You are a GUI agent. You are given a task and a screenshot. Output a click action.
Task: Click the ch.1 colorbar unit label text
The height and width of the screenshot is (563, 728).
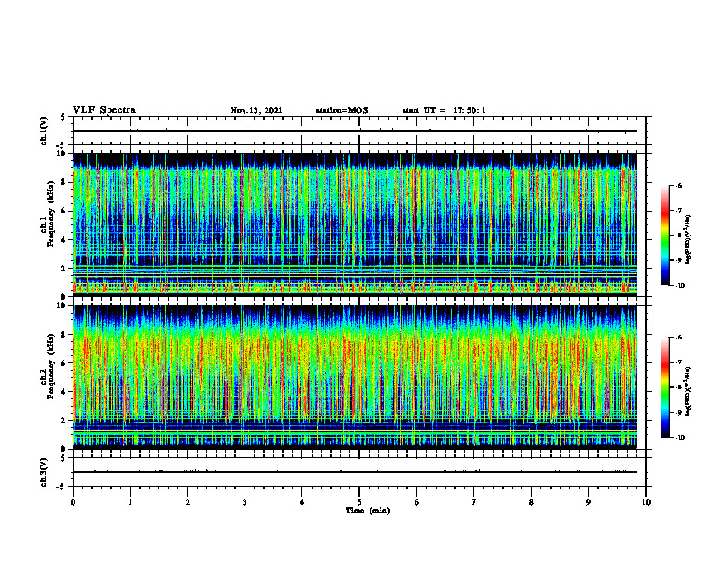[x=688, y=239]
